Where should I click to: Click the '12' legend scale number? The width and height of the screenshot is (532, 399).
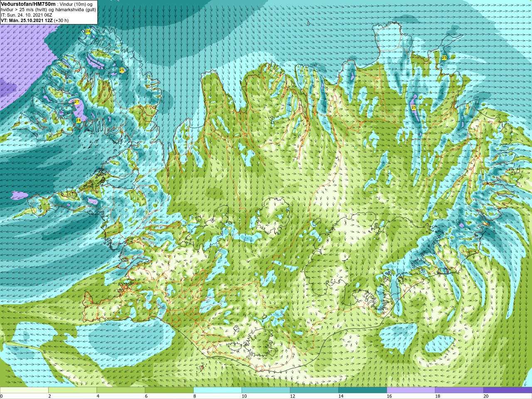click(x=293, y=396)
